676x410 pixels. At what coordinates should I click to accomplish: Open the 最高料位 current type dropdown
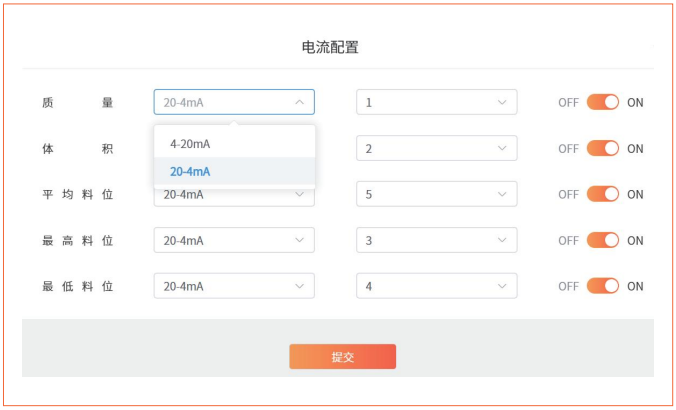coord(233,240)
